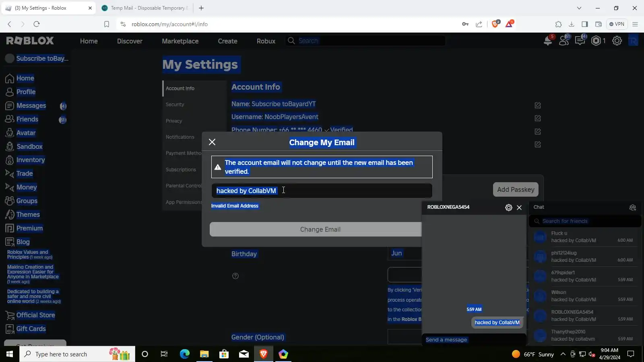The height and width of the screenshot is (362, 644).
Task: Open the Brave hamburger menu
Action: pos(635,24)
